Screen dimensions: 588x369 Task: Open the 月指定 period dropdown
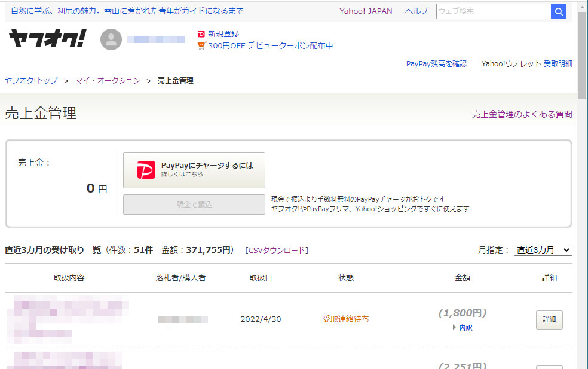click(543, 250)
